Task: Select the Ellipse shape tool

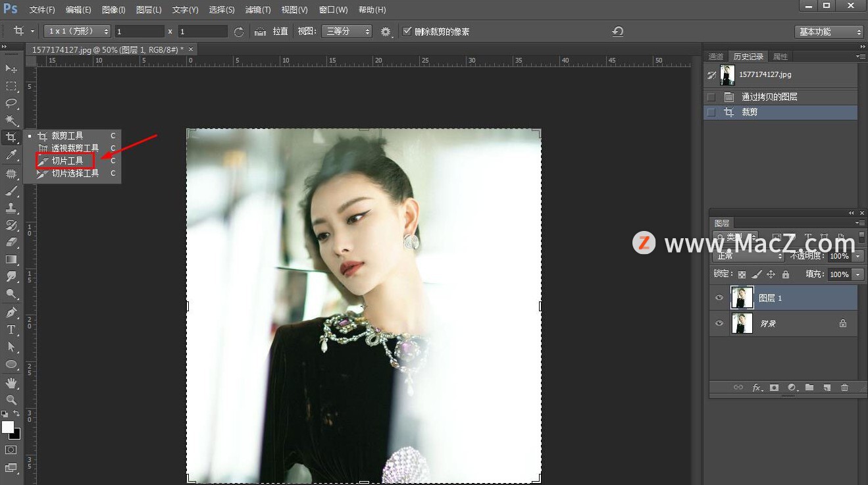Action: (x=11, y=364)
